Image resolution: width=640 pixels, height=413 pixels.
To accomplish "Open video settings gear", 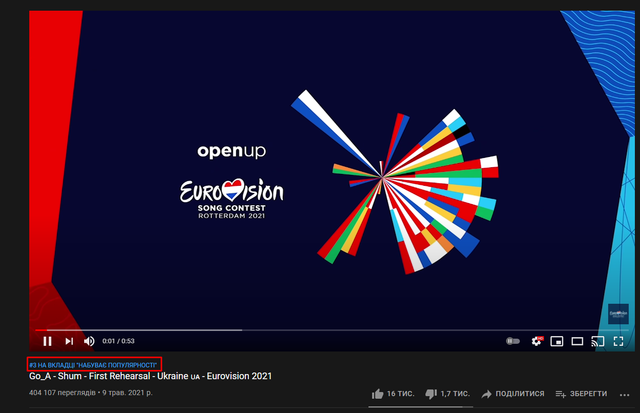I will coord(537,341).
